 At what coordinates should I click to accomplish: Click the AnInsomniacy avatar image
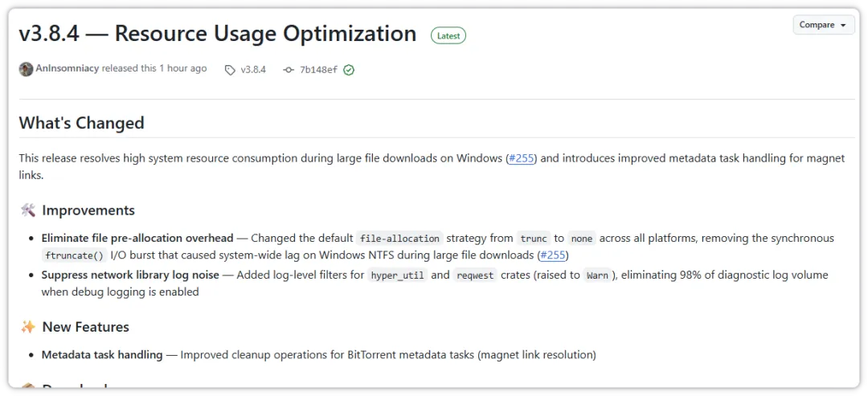(x=27, y=69)
